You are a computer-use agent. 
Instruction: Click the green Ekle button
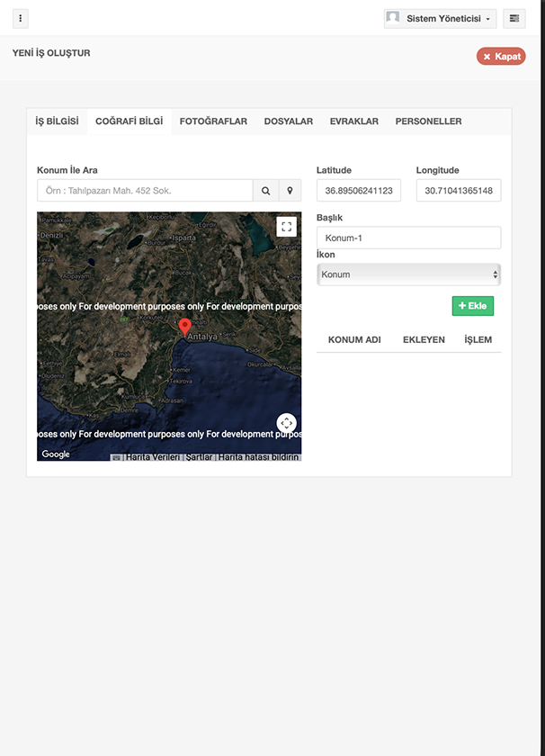pos(472,306)
